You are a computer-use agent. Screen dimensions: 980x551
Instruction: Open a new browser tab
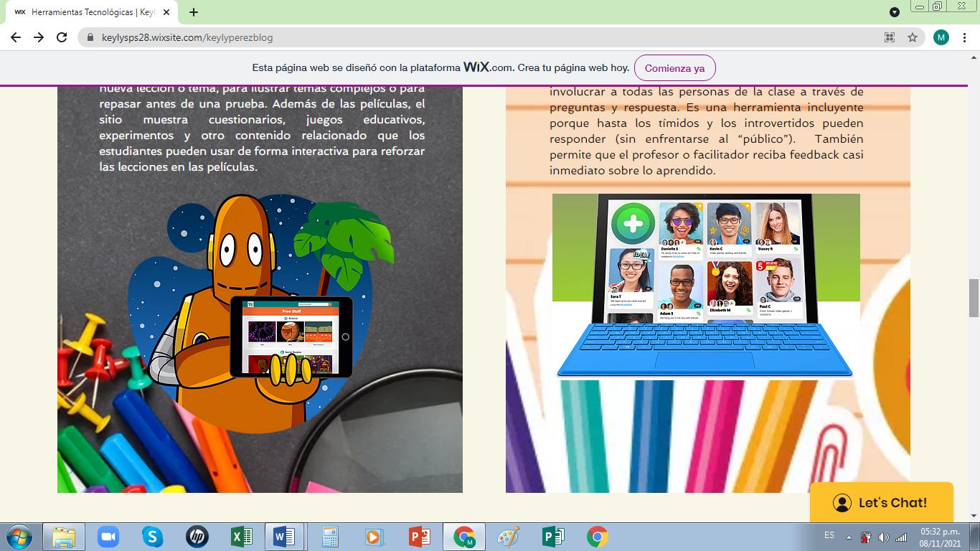click(x=194, y=12)
